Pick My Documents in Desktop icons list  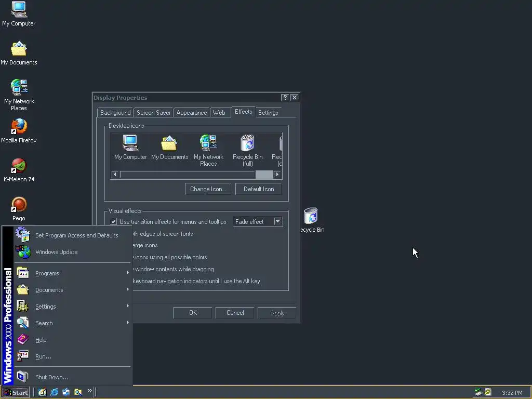click(169, 148)
